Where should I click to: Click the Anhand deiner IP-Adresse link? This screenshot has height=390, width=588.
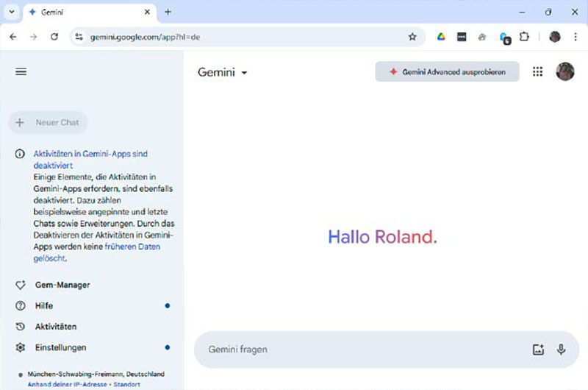pyautogui.click(x=67, y=384)
